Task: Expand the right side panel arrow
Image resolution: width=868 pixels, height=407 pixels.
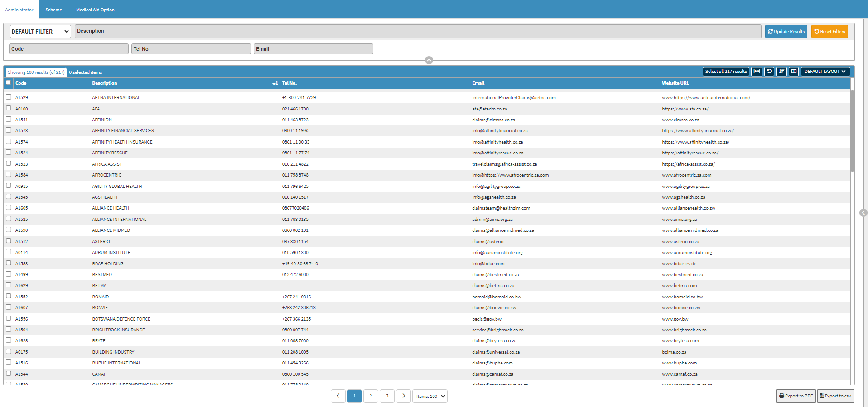Action: pyautogui.click(x=863, y=213)
